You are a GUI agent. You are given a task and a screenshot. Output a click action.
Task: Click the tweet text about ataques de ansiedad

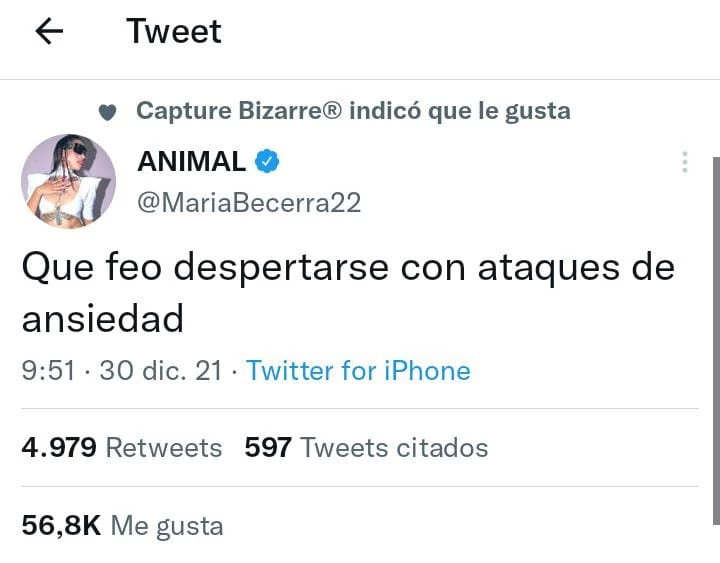pos(348,293)
